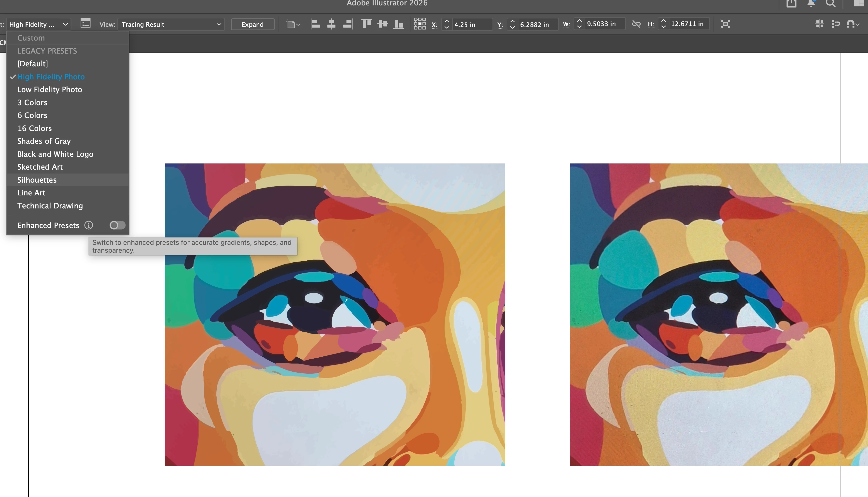Choose Black and White Logo preset

click(x=55, y=154)
